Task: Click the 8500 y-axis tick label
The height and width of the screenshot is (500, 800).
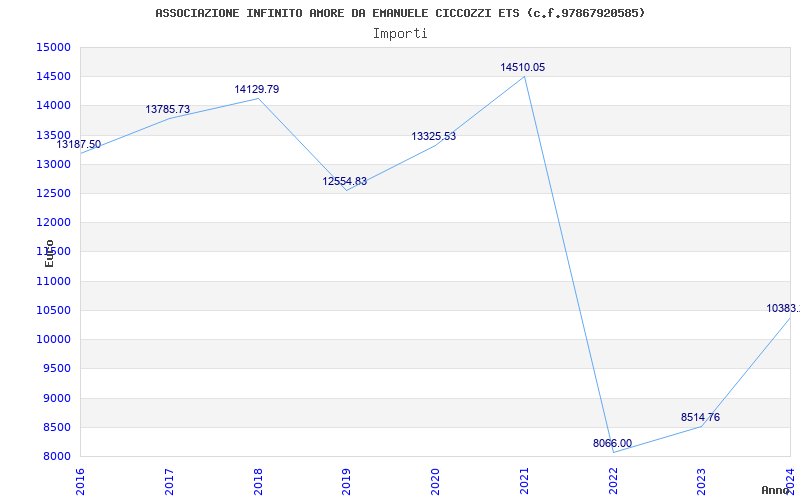Action: coord(56,427)
